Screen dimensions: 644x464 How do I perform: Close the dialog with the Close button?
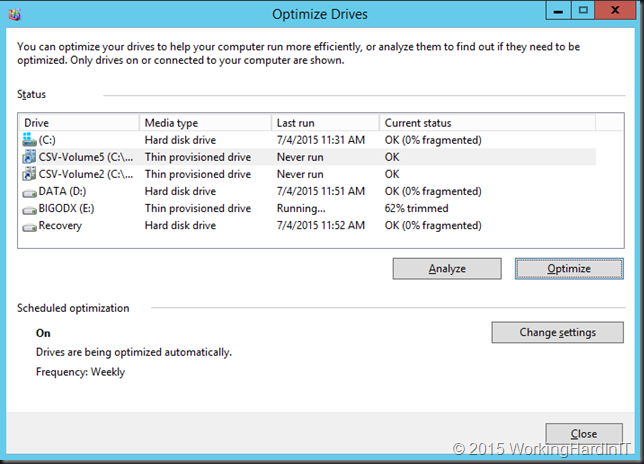click(584, 434)
